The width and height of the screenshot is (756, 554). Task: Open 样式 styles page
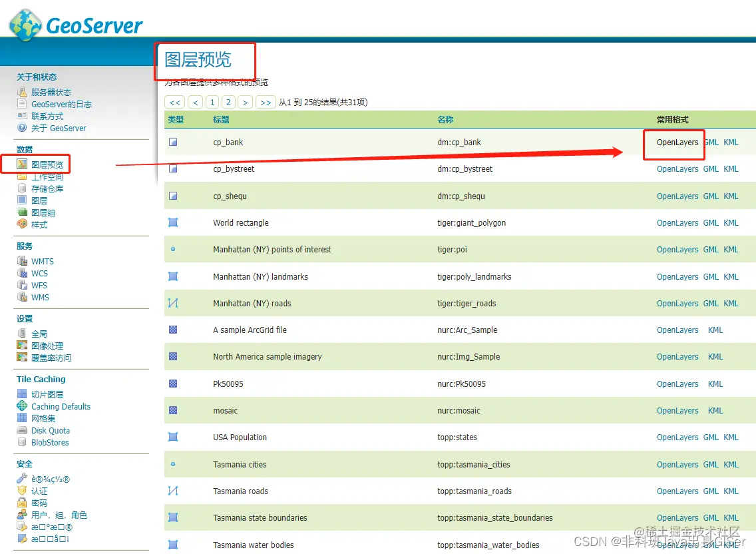coord(39,225)
